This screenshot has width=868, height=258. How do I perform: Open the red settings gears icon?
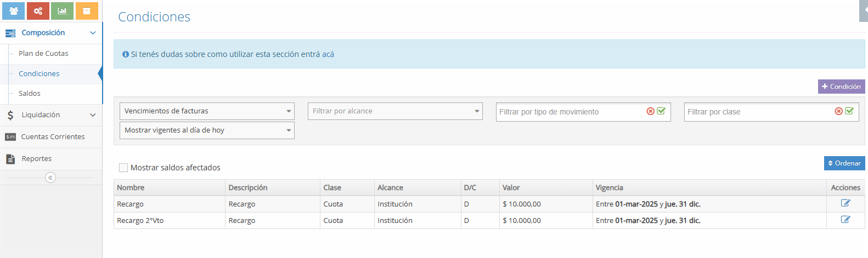coord(38,11)
